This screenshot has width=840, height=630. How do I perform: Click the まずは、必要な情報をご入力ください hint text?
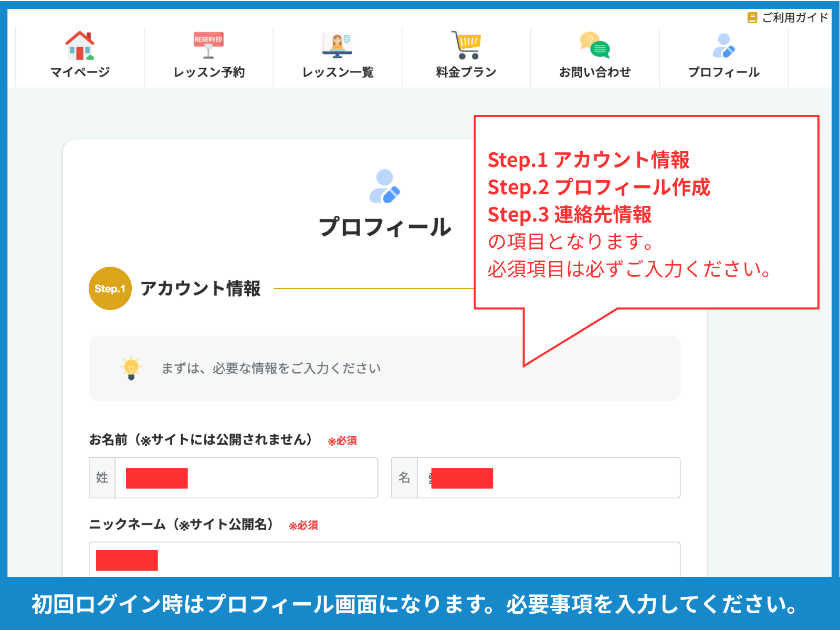271,368
